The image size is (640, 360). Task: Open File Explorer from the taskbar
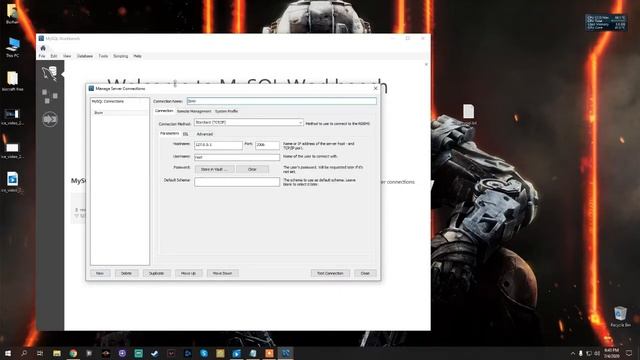pyautogui.click(x=57, y=353)
